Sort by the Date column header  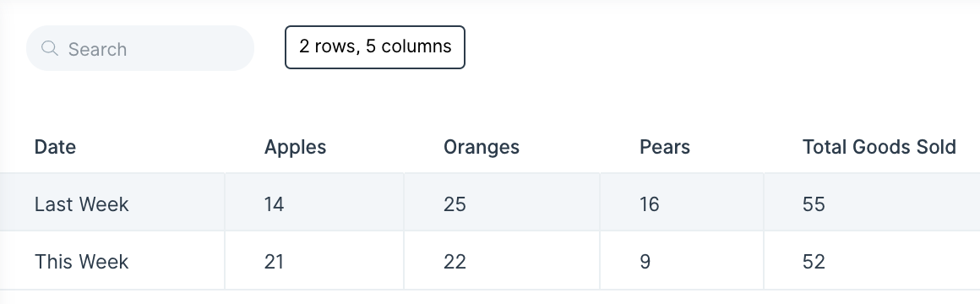click(55, 147)
